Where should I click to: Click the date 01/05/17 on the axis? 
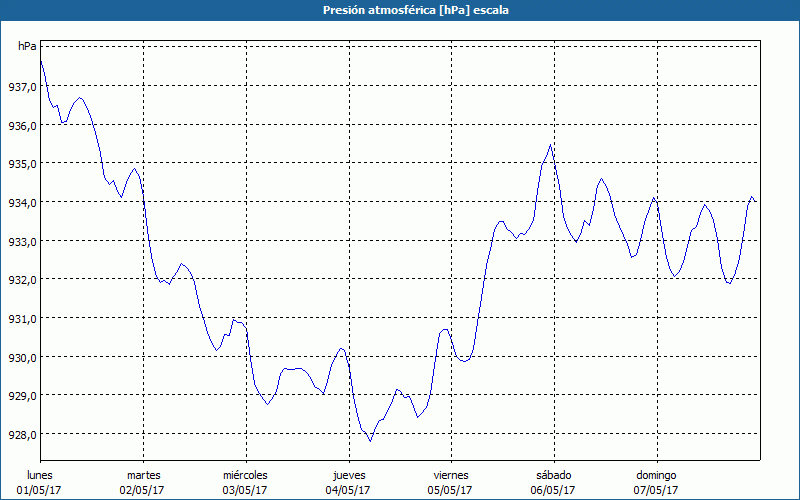[40, 490]
